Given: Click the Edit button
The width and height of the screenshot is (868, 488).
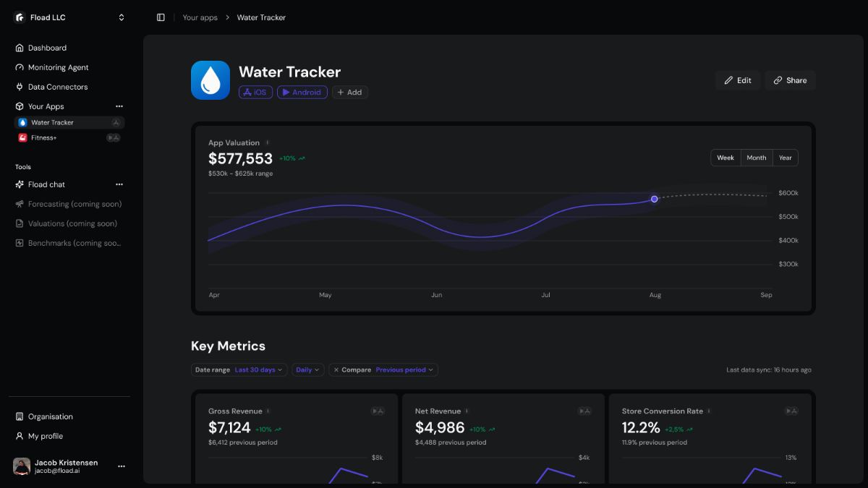Looking at the screenshot, I should [x=738, y=80].
